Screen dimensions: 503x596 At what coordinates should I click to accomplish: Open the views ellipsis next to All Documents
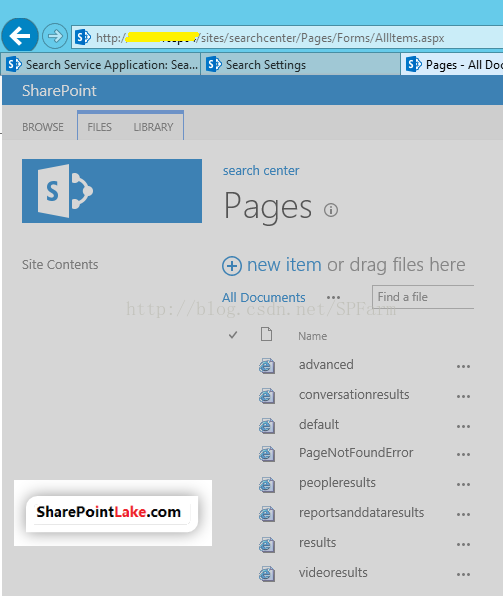(x=333, y=297)
